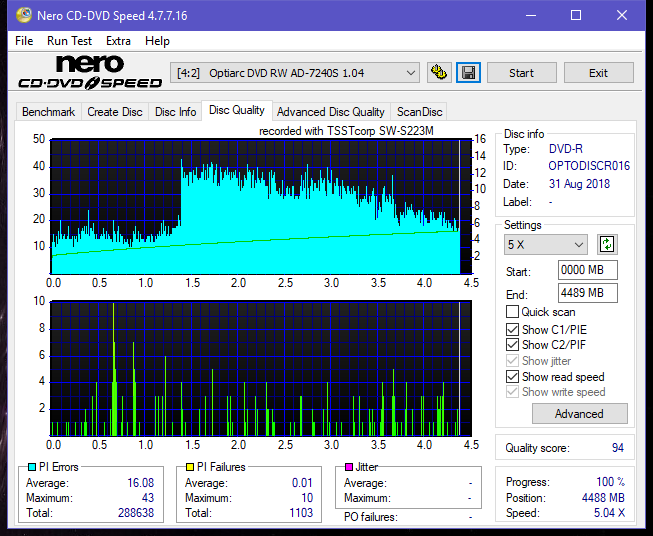Viewport: 653px width, 536px height.
Task: Click the cyan PI Errors legend swatch
Action: coord(32,467)
